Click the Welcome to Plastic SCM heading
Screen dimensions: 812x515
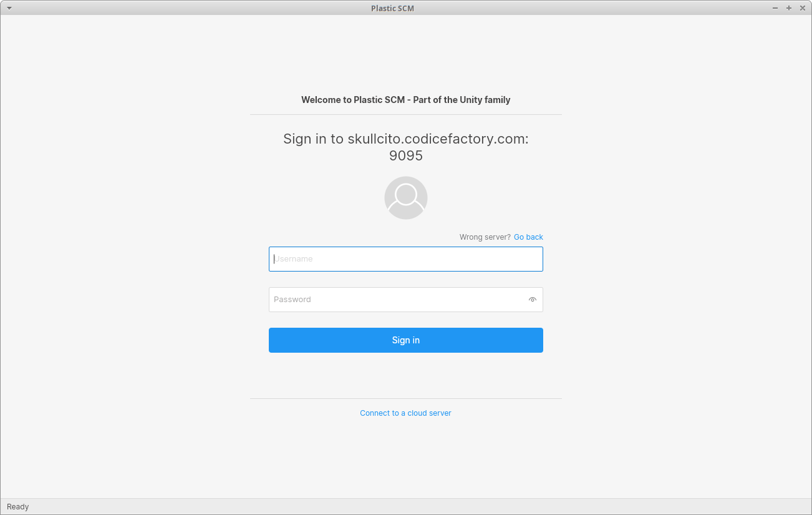click(x=406, y=99)
